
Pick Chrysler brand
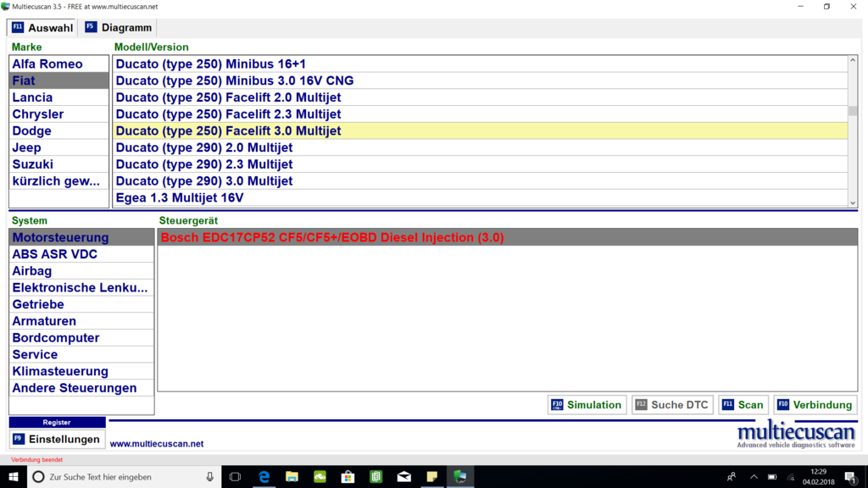pyautogui.click(x=58, y=114)
